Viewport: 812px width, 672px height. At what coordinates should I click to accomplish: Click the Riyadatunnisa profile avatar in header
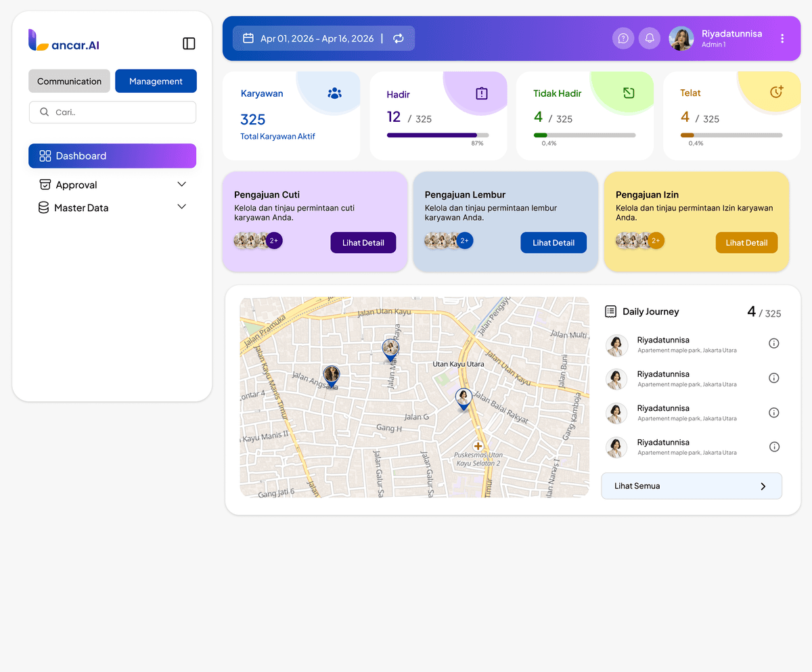tap(681, 39)
